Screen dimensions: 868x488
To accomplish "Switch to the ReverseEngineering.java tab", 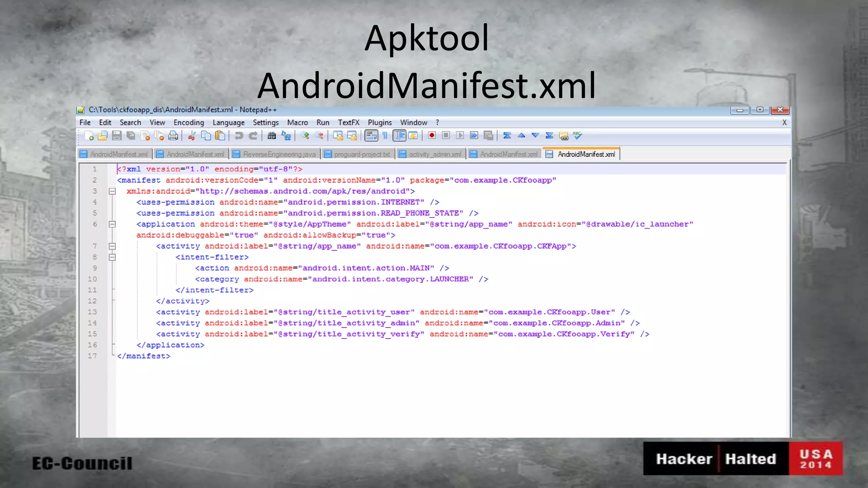I will coord(275,154).
